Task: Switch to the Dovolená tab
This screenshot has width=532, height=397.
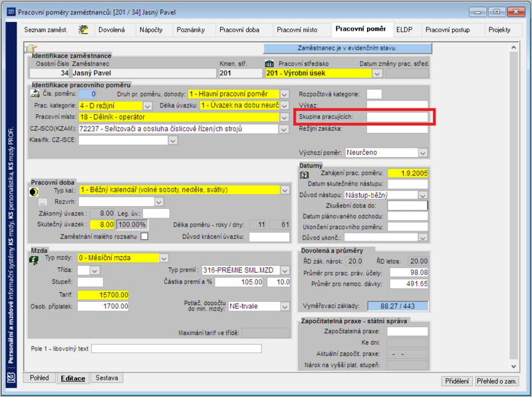Action: tap(112, 30)
